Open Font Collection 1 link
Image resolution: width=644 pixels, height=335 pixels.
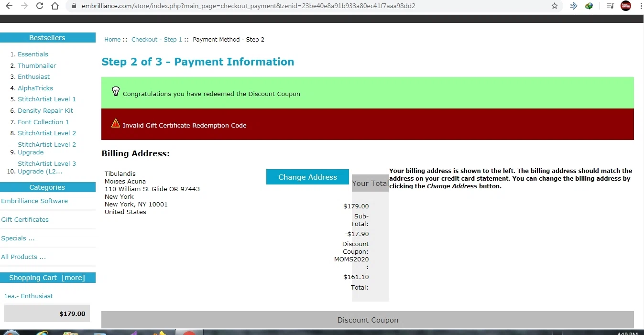click(44, 122)
